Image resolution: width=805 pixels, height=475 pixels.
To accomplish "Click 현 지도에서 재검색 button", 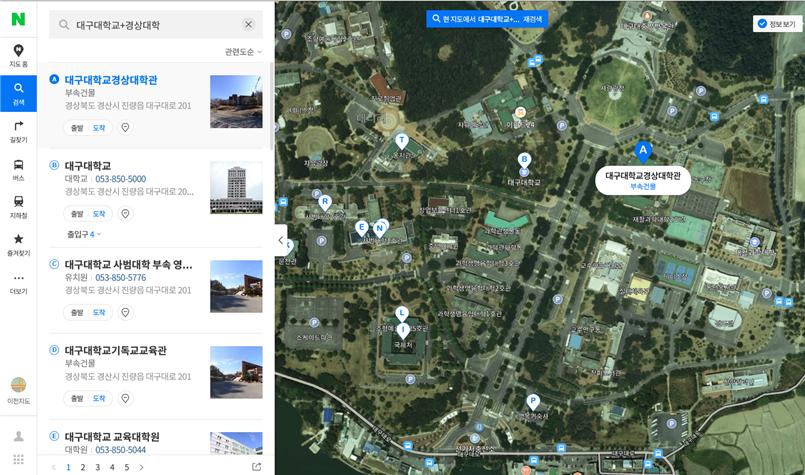I will tap(486, 19).
